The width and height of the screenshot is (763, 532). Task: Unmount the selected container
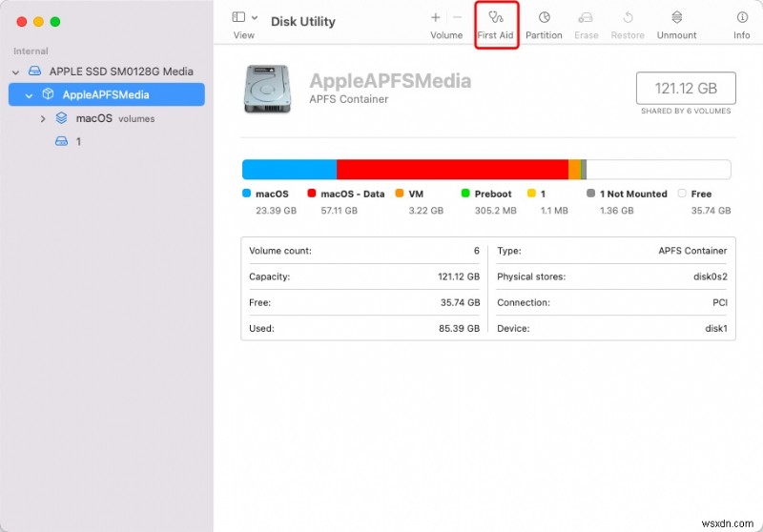tap(676, 17)
